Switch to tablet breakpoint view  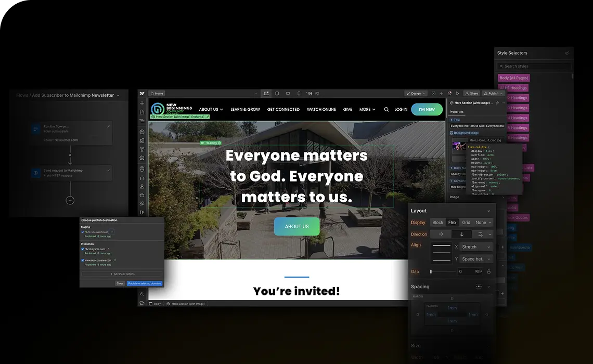click(x=278, y=93)
